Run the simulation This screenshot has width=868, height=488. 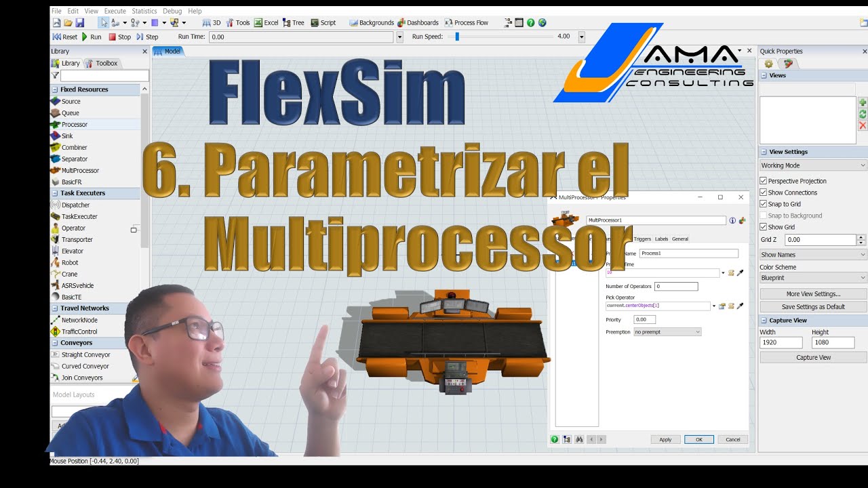pyautogui.click(x=92, y=37)
